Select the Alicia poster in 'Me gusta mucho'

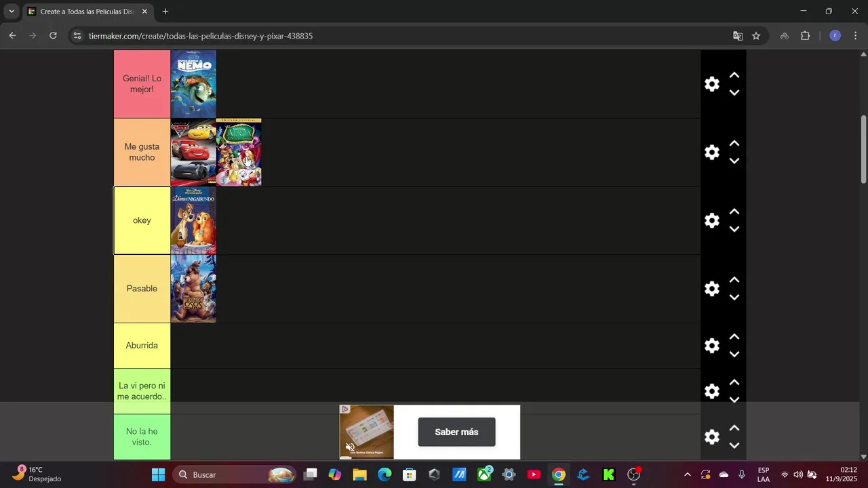tap(239, 152)
